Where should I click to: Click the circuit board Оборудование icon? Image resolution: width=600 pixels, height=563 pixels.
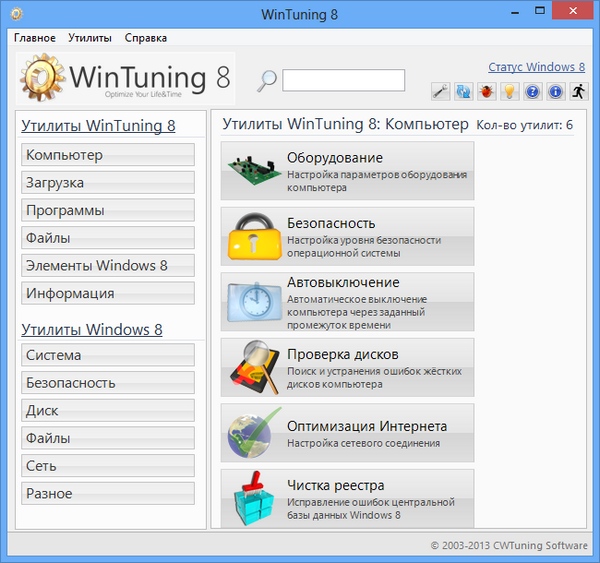253,171
